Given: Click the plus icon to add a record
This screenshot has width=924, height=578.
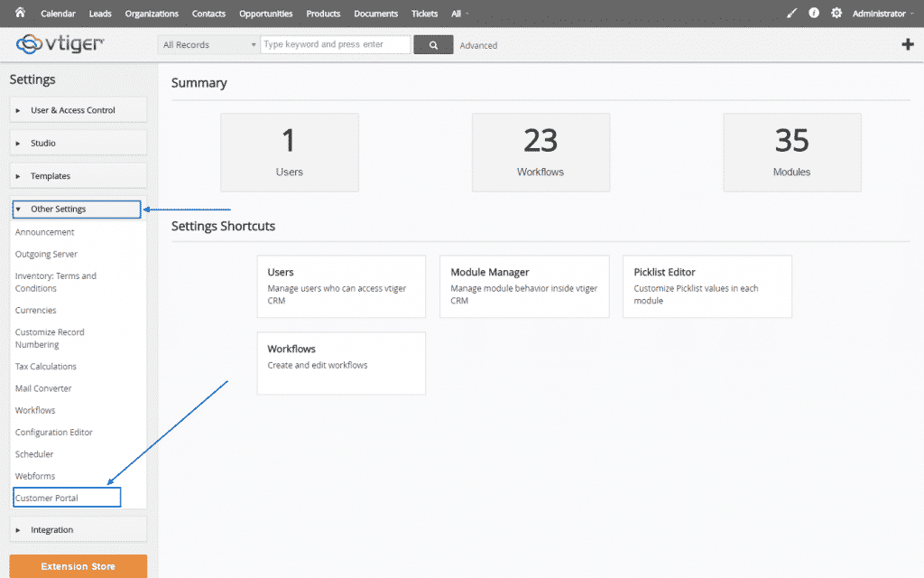Looking at the screenshot, I should pos(909,43).
